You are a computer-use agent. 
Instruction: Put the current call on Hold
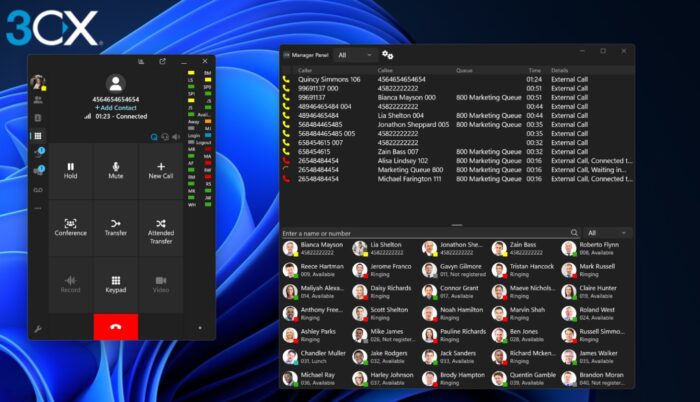tap(71, 171)
